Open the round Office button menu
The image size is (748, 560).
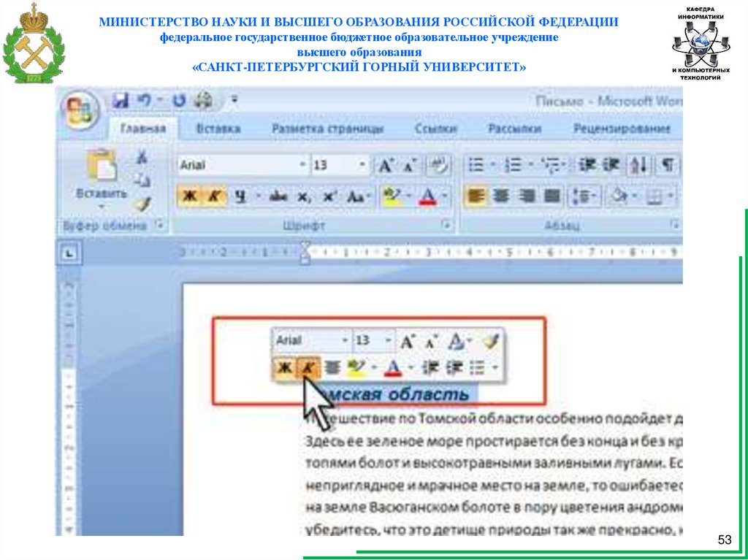pyautogui.click(x=80, y=110)
